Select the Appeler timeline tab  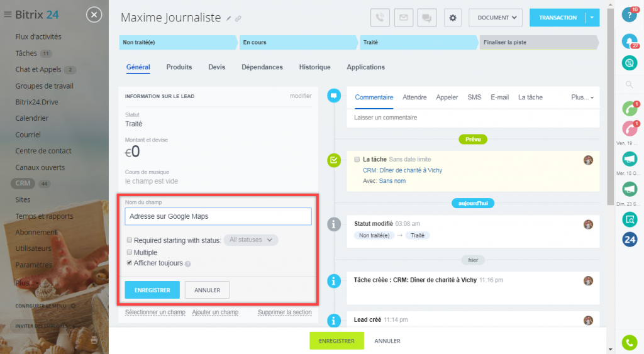tap(447, 97)
